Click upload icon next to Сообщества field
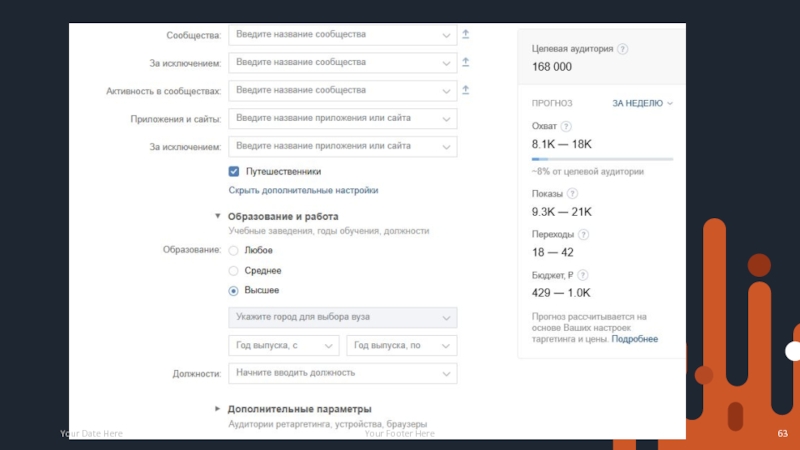Screen dimensions: 800x450 point(465,34)
